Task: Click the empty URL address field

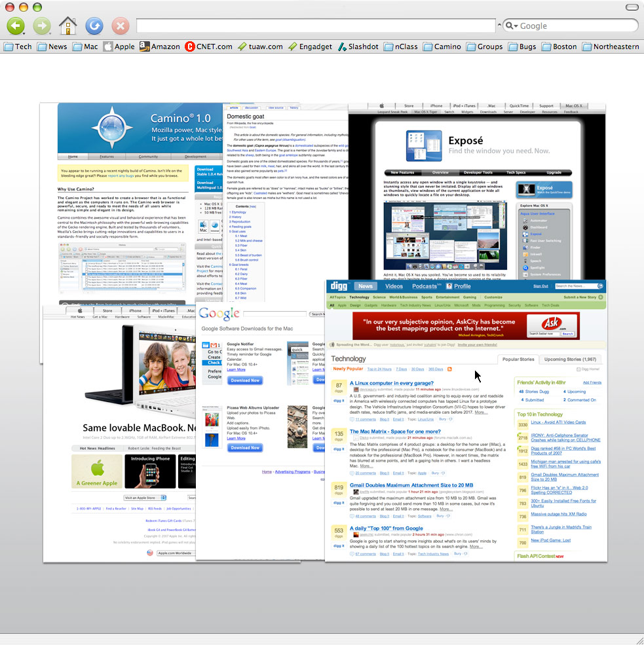Action: [316, 26]
